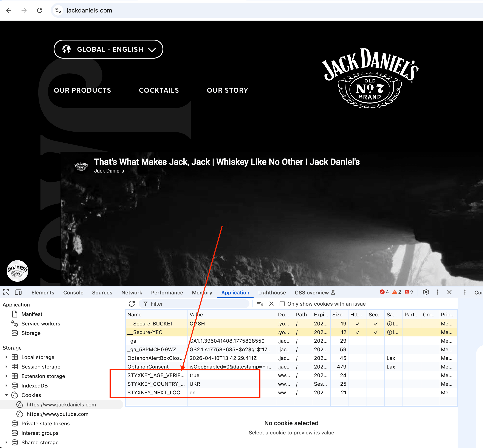This screenshot has width=483, height=448.
Task: Switch to the Network tab
Action: 132,293
